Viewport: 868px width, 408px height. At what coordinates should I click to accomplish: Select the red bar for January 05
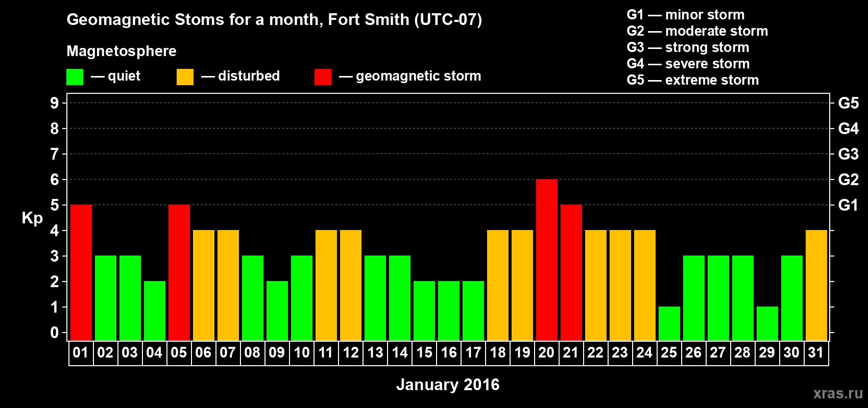point(179,273)
